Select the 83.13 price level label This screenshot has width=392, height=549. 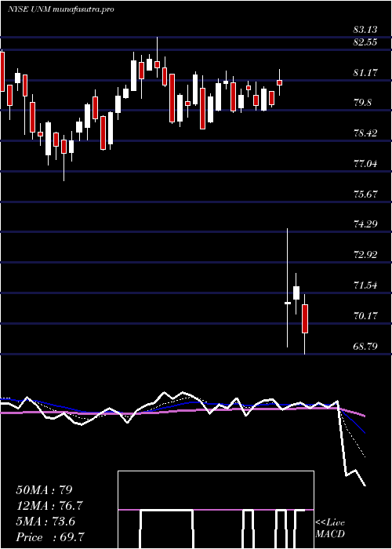coord(365,30)
